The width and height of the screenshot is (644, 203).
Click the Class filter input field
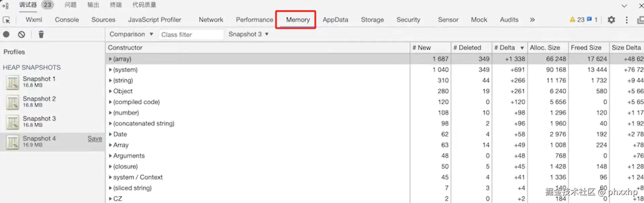191,35
